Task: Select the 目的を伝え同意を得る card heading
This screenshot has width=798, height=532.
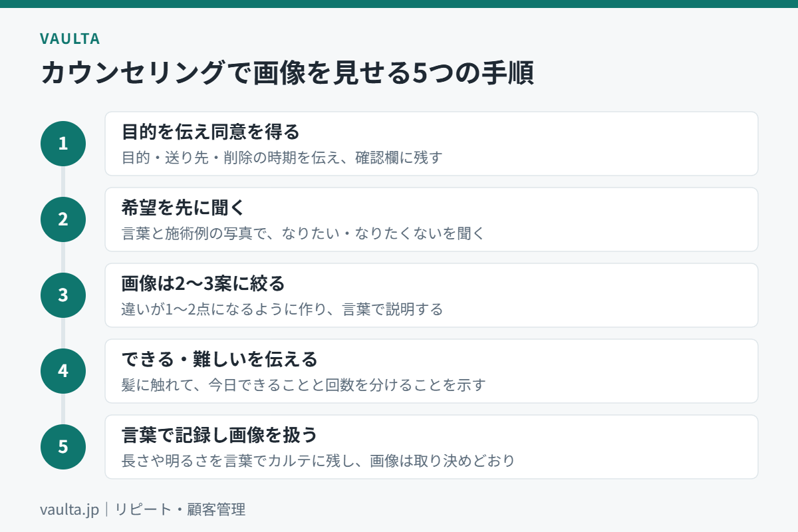Action: tap(211, 132)
